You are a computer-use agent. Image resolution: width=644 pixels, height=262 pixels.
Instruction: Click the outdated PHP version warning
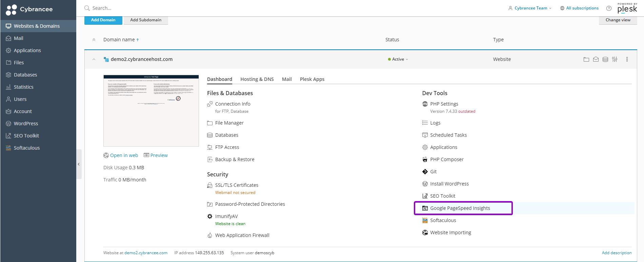click(466, 111)
